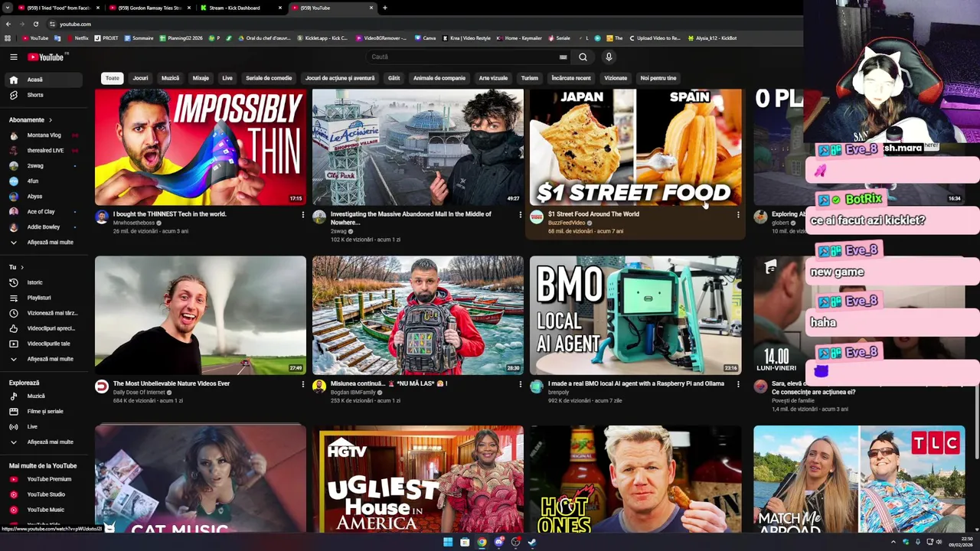Open Videoclipuri apreciate liked videos
Image resolution: width=980 pixels, height=551 pixels.
click(44, 328)
